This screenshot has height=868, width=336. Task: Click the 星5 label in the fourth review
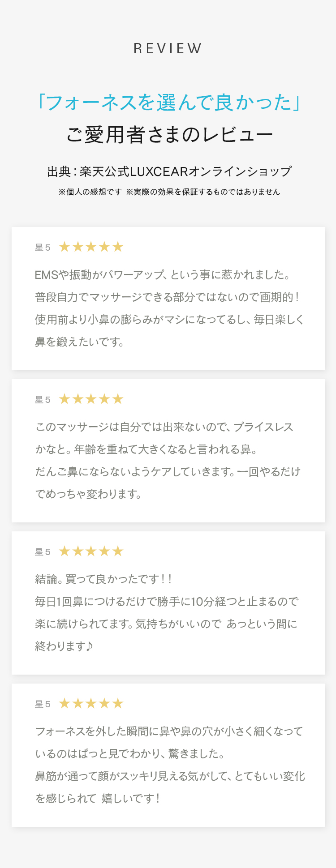pos(43,704)
